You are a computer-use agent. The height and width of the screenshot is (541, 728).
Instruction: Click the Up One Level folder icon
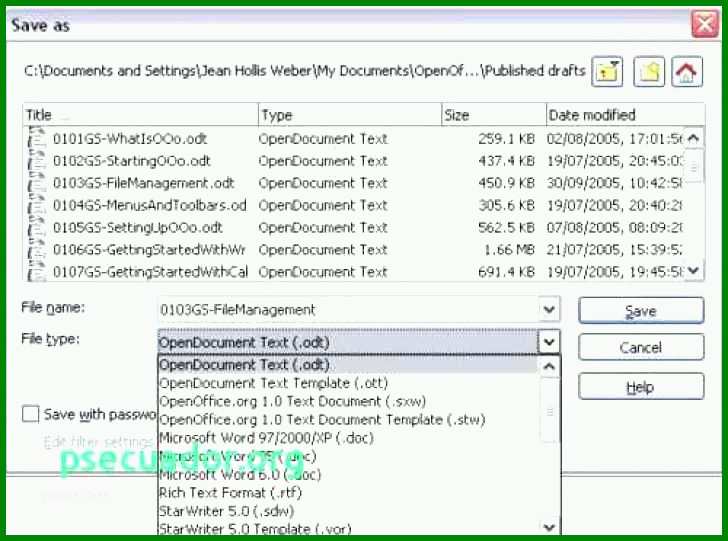(x=607, y=72)
